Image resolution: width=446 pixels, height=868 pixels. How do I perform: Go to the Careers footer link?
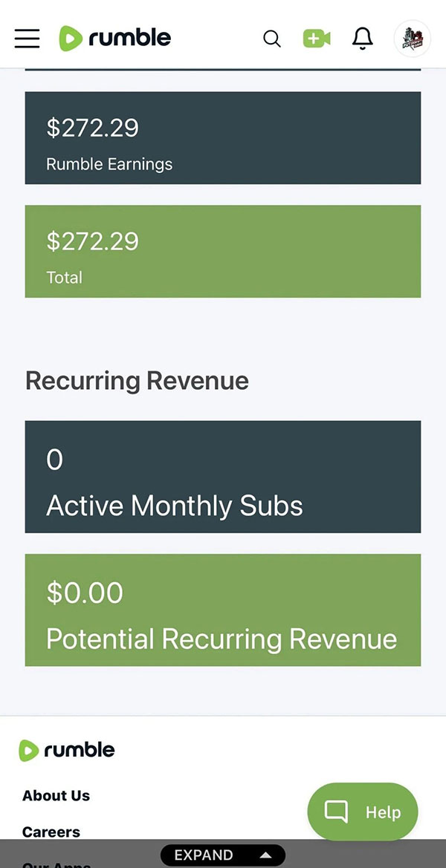(x=51, y=832)
